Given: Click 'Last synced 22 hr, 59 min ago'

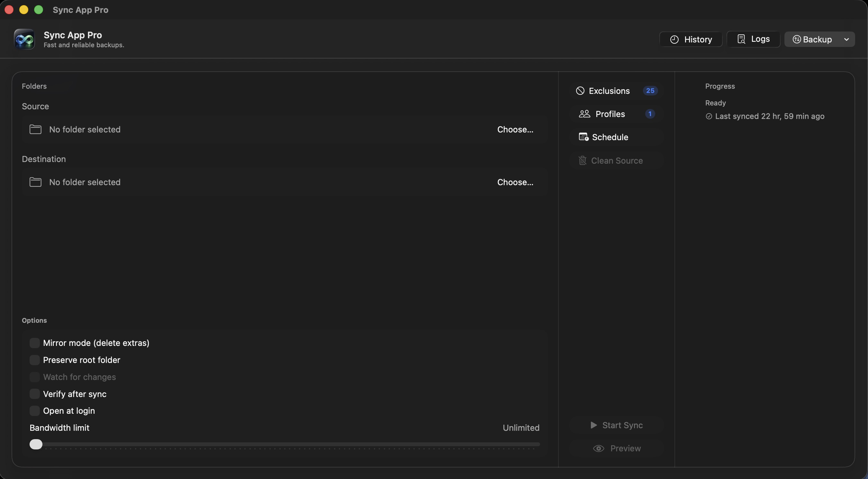Looking at the screenshot, I should (770, 116).
